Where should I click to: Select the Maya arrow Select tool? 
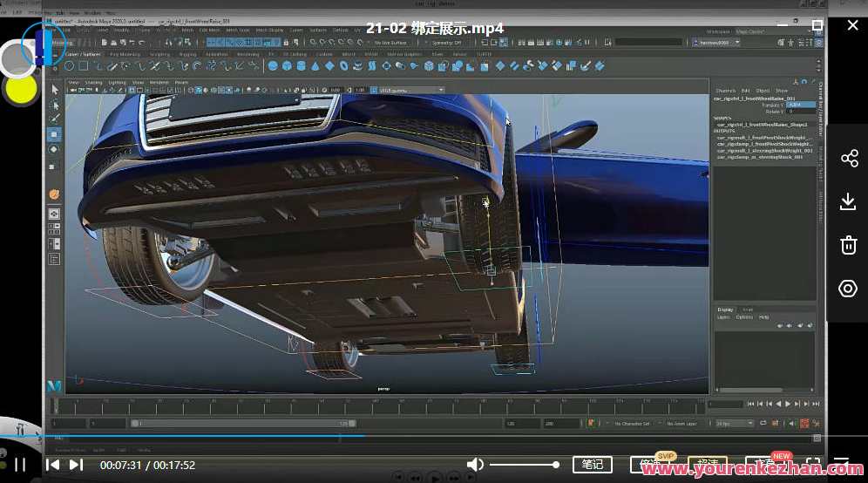coord(54,89)
